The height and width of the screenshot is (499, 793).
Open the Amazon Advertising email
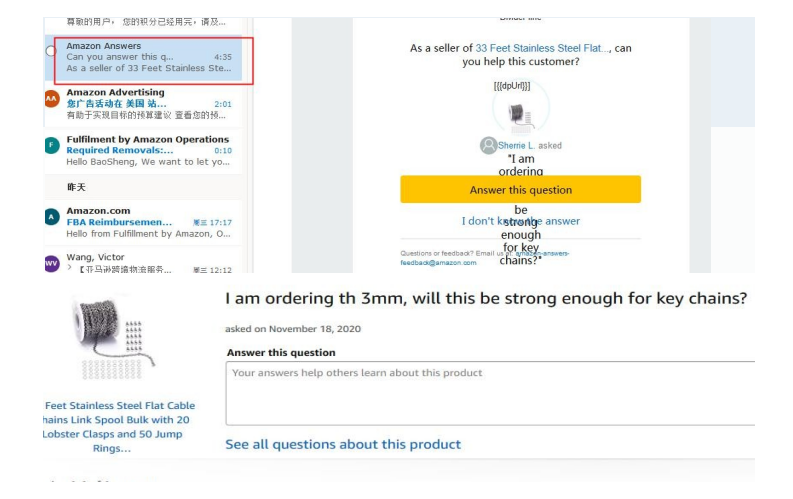[x=148, y=104]
